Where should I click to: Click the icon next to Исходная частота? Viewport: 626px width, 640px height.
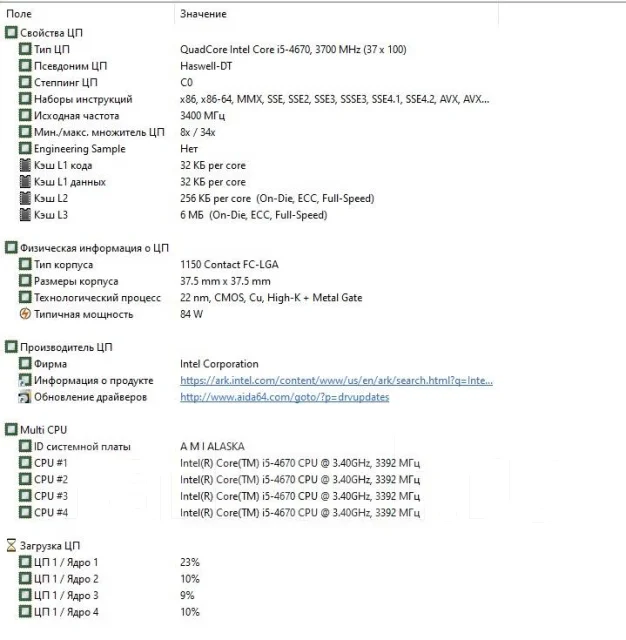coord(25,115)
